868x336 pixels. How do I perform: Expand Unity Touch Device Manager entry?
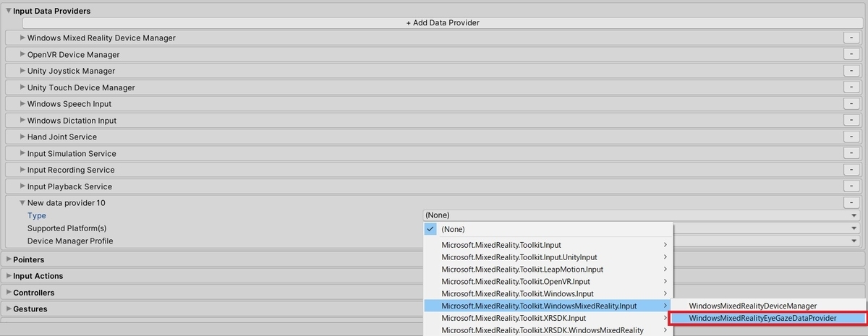[x=22, y=87]
